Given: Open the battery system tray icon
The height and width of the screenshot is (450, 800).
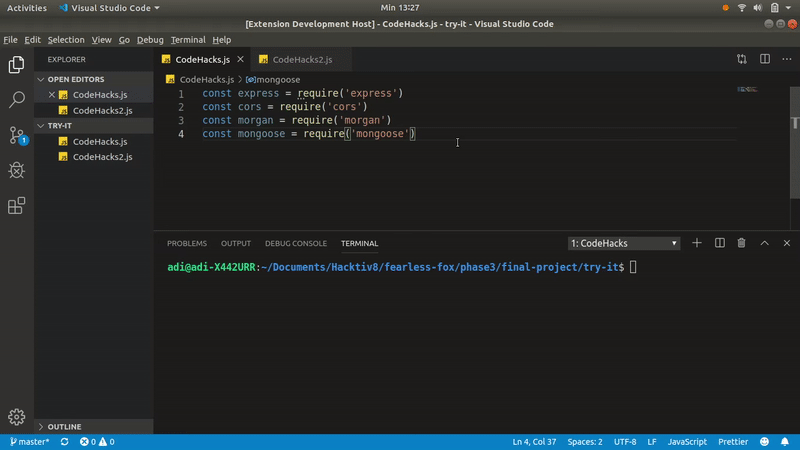Looking at the screenshot, I should 774,8.
